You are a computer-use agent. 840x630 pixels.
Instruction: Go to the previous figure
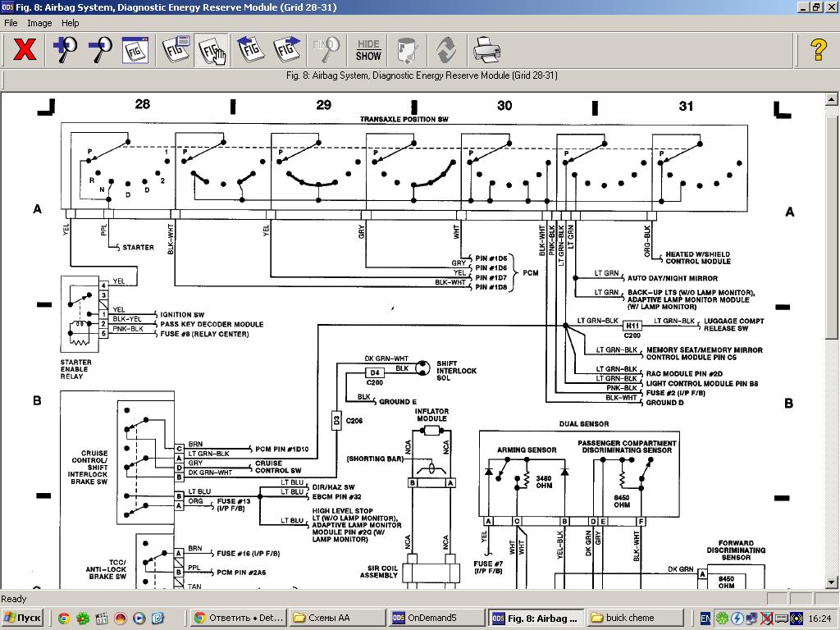pos(251,50)
